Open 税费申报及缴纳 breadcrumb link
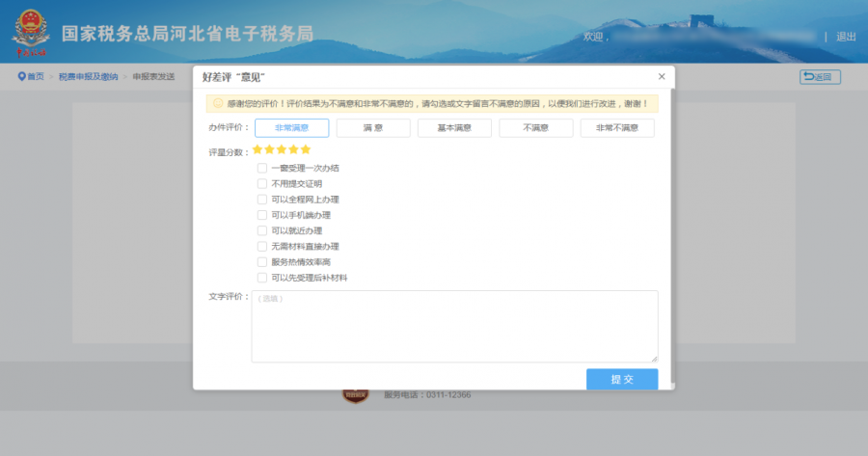This screenshot has height=456, width=868. click(88, 76)
